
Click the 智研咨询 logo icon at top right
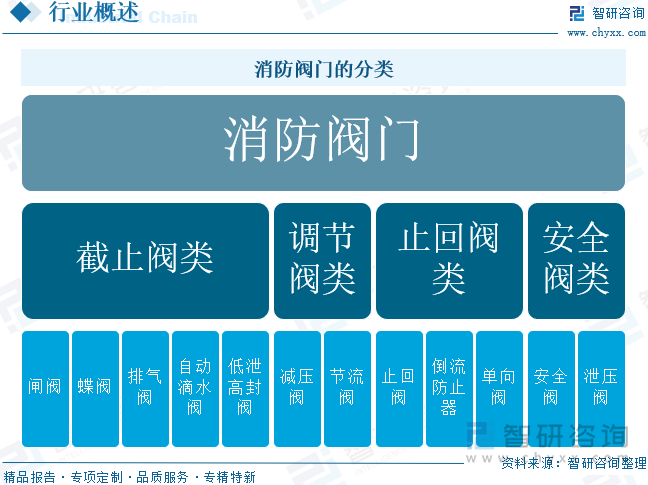(577, 13)
